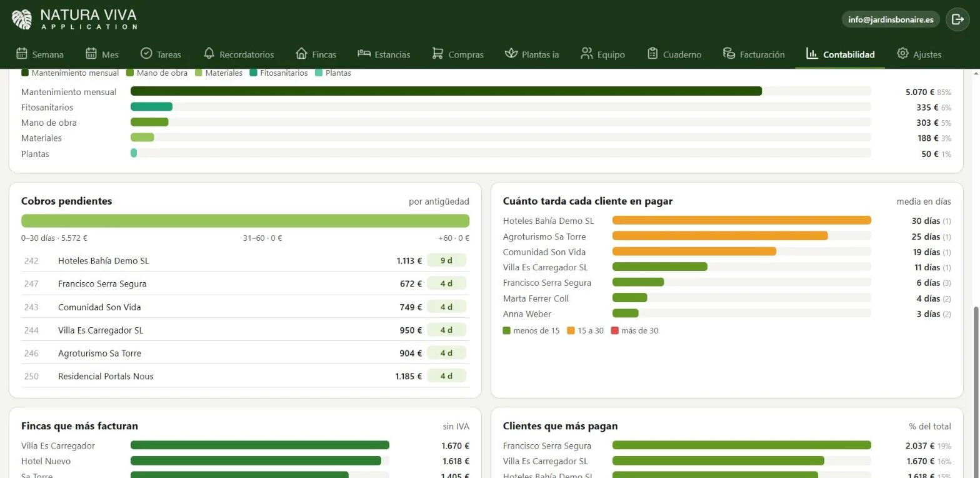Image resolution: width=980 pixels, height=478 pixels.
Task: Click the Fitosanitarios legend swatch
Action: pos(253,73)
